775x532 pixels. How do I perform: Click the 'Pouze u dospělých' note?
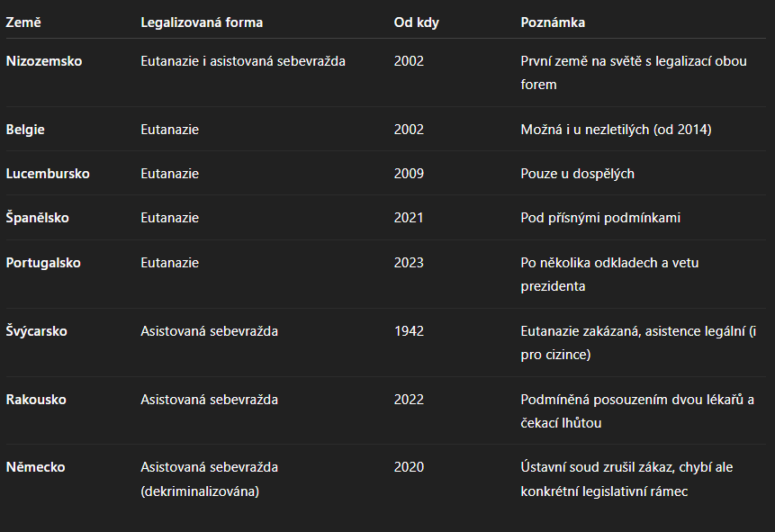[x=577, y=174]
